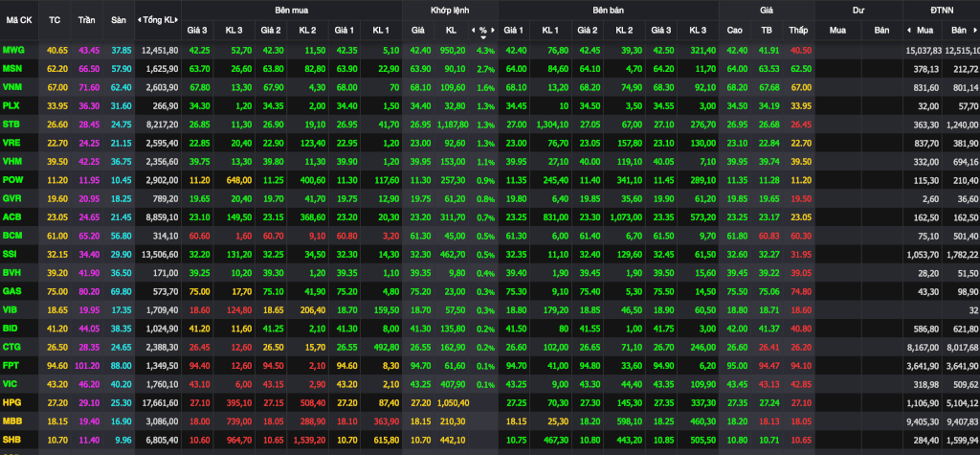
Task: Select the BCM ticker symbol
Action: pos(11,236)
